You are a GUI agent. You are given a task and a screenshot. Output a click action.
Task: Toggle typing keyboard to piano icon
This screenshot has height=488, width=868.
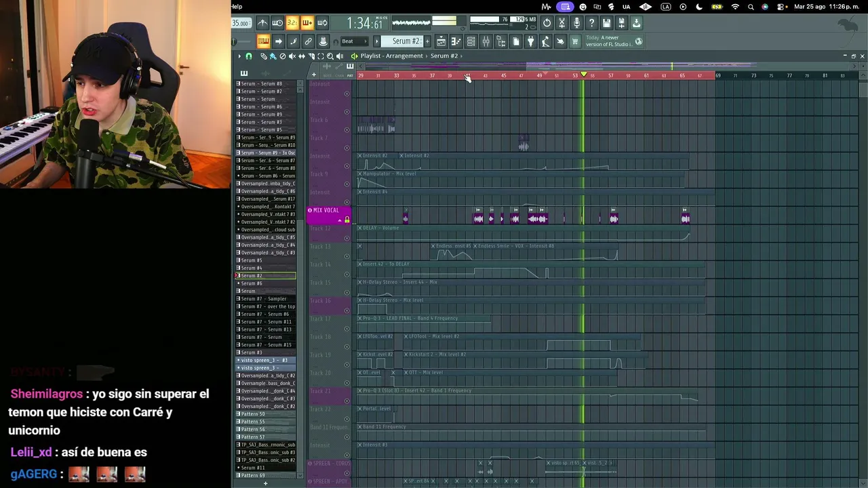click(263, 41)
